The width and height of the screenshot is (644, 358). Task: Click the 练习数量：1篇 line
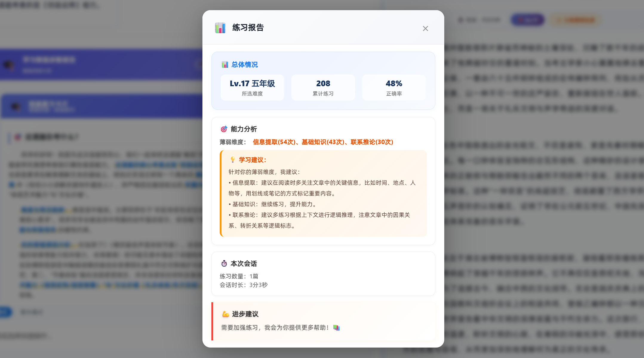pos(239,276)
